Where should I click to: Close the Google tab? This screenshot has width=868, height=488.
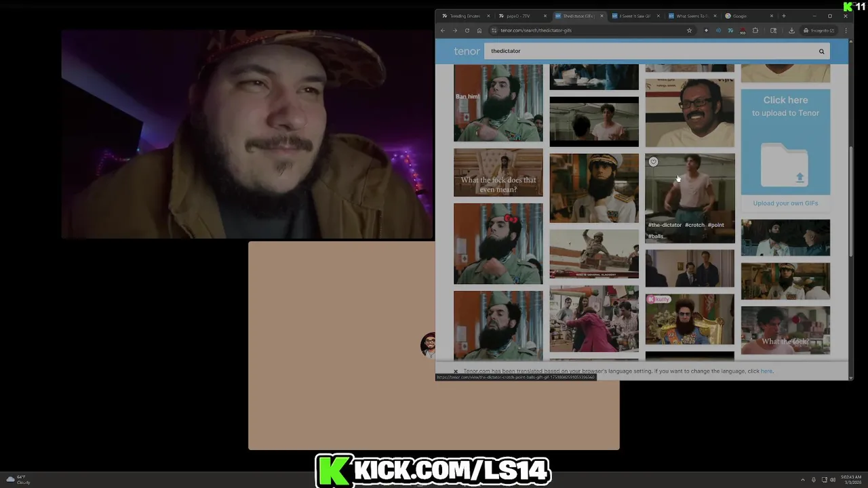[771, 16]
